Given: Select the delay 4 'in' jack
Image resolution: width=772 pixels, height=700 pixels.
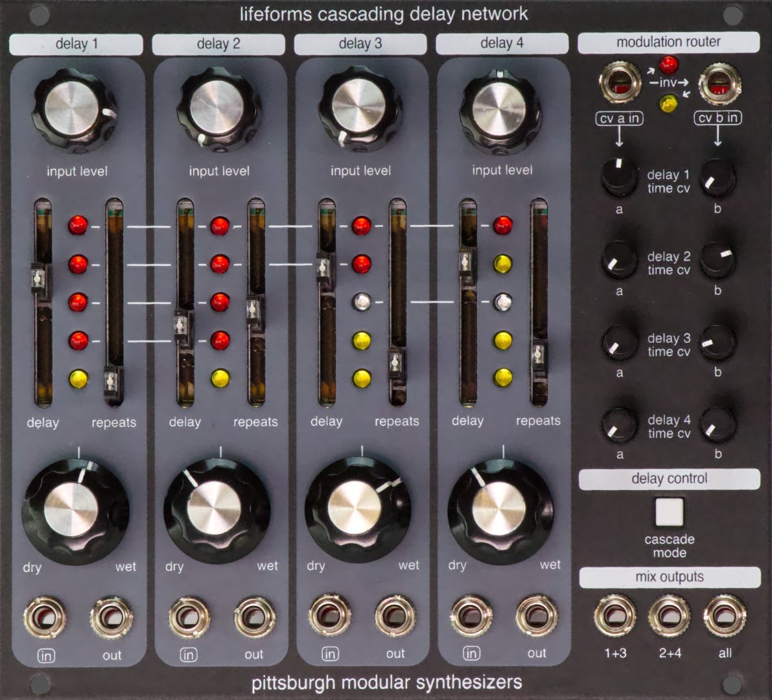Looking at the screenshot, I should tap(471, 616).
